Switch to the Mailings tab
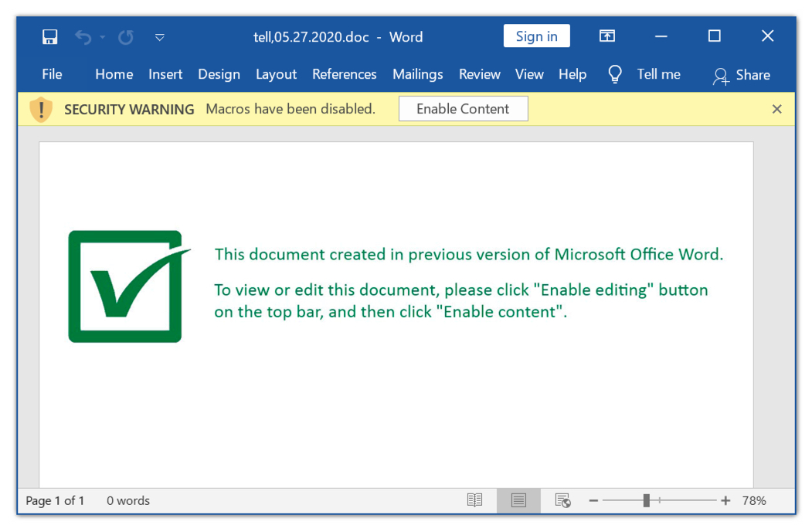The image size is (812, 532). (417, 75)
